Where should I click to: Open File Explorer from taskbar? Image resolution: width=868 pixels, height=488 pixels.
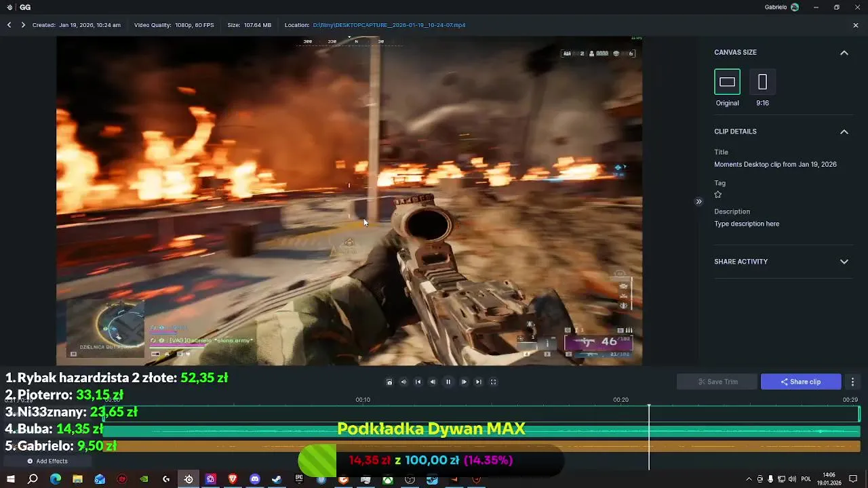tap(77, 479)
